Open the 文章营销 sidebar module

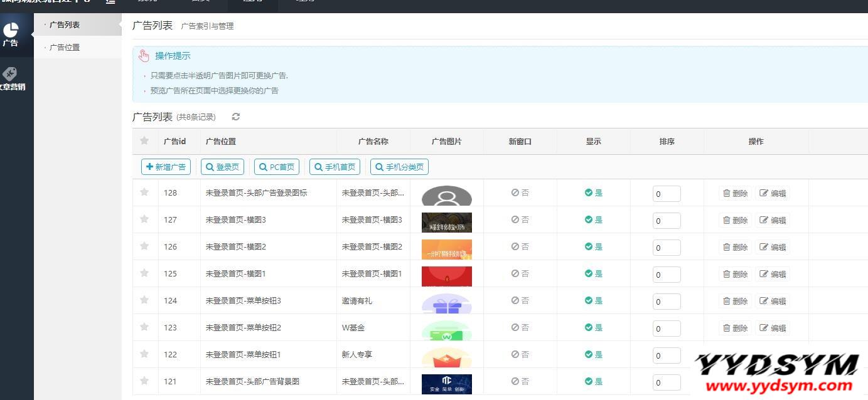click(x=11, y=78)
